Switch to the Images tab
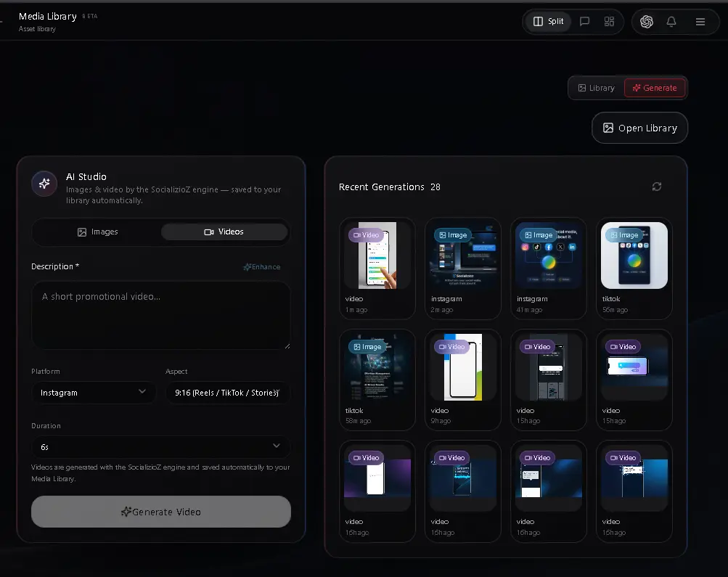The height and width of the screenshot is (577, 728). (x=97, y=232)
